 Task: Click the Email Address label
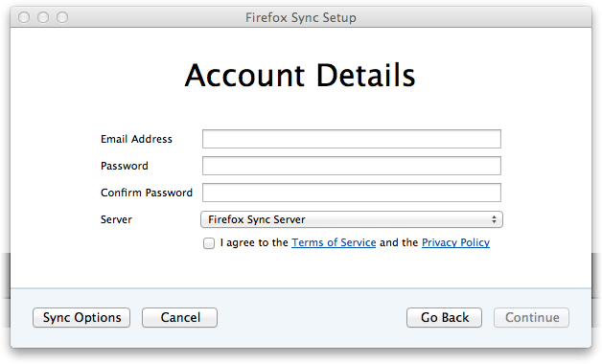point(136,139)
